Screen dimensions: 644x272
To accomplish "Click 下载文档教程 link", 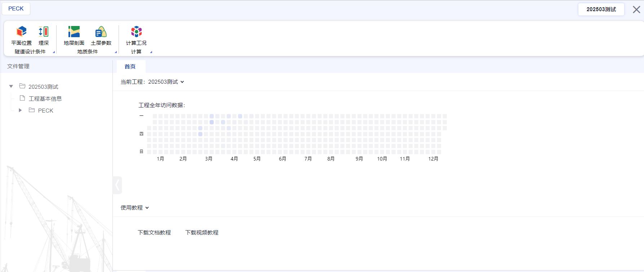I will click(154, 233).
